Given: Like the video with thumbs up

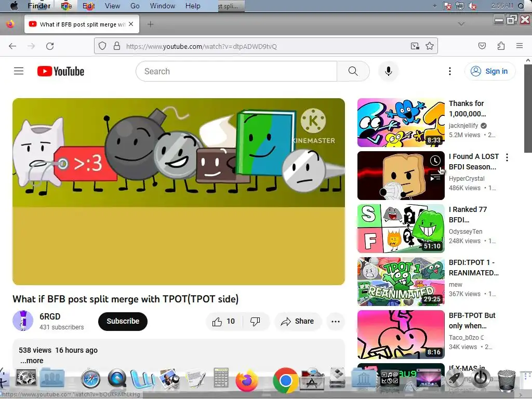Looking at the screenshot, I should pyautogui.click(x=223, y=321).
